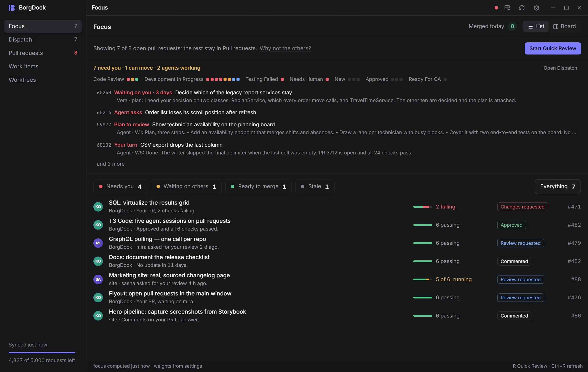This screenshot has width=588, height=372.
Task: Filter by Stale pull requests
Action: point(315,187)
